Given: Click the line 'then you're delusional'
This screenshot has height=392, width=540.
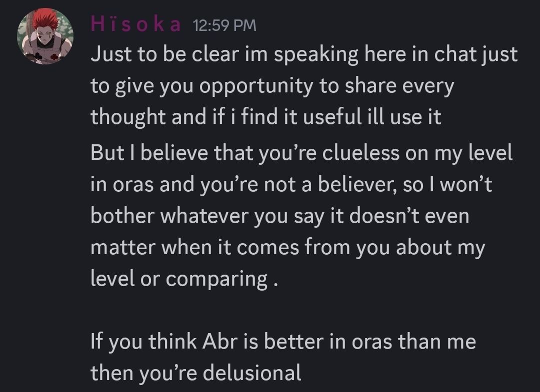Looking at the screenshot, I should pos(196,373).
